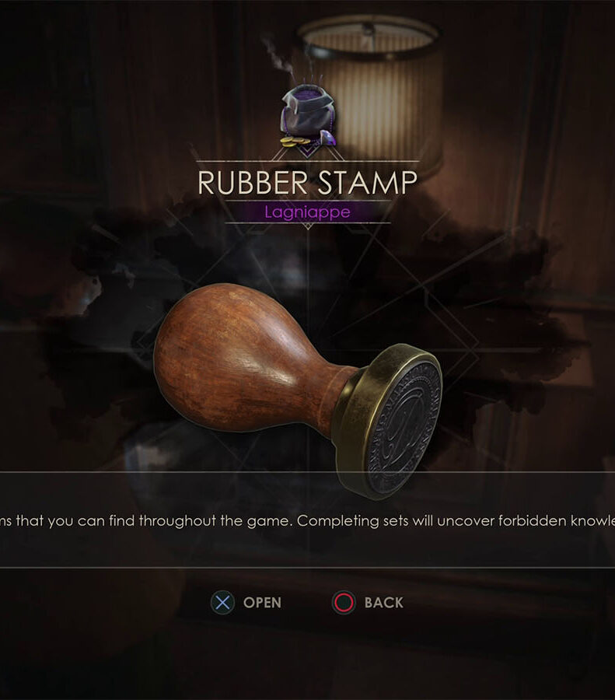Choose the OPEN action label

[x=263, y=603]
